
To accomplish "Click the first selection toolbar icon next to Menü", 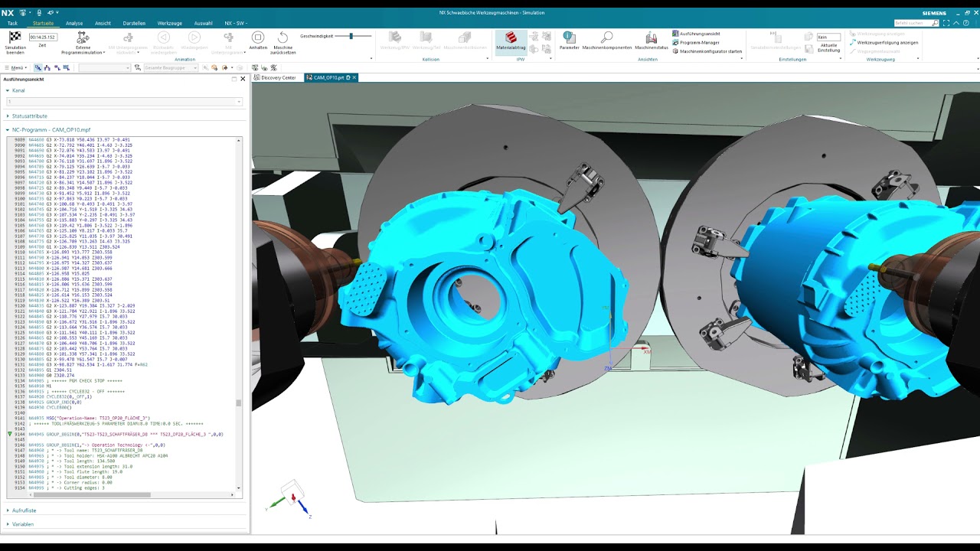I will [x=38, y=68].
